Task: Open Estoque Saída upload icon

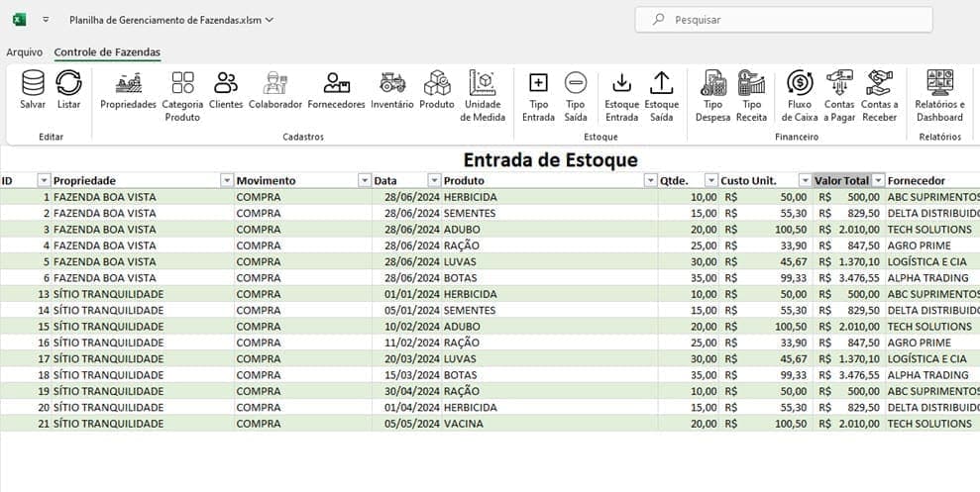Action: click(x=661, y=82)
